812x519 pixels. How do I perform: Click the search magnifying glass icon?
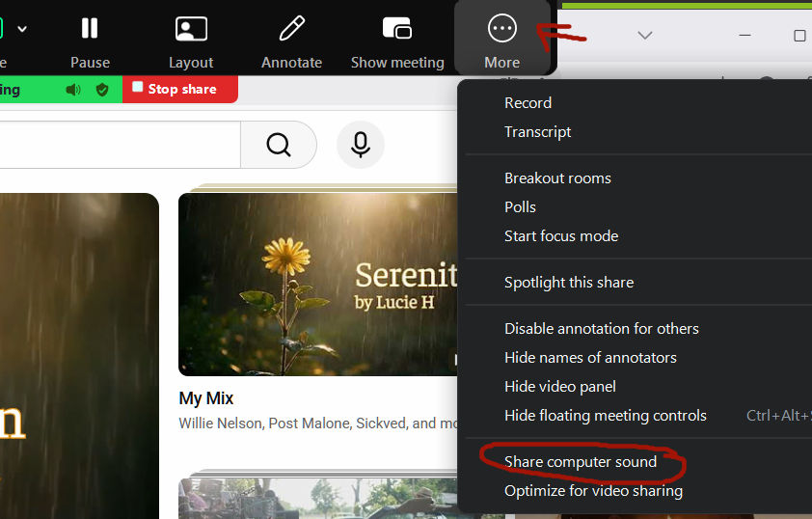[x=279, y=145]
